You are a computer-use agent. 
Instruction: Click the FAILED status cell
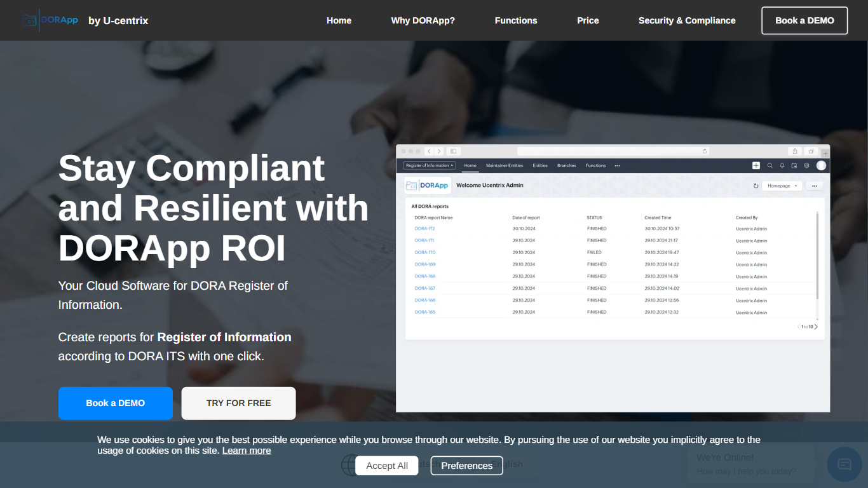594,253
